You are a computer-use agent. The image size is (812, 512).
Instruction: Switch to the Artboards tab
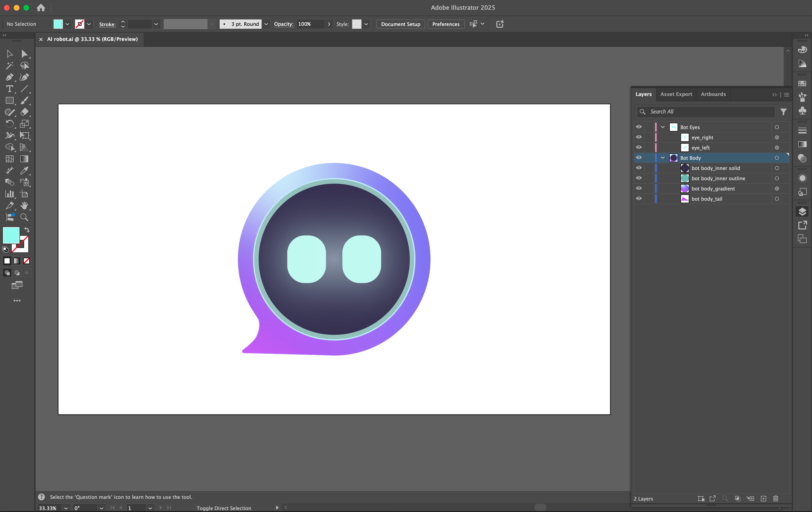[713, 94]
